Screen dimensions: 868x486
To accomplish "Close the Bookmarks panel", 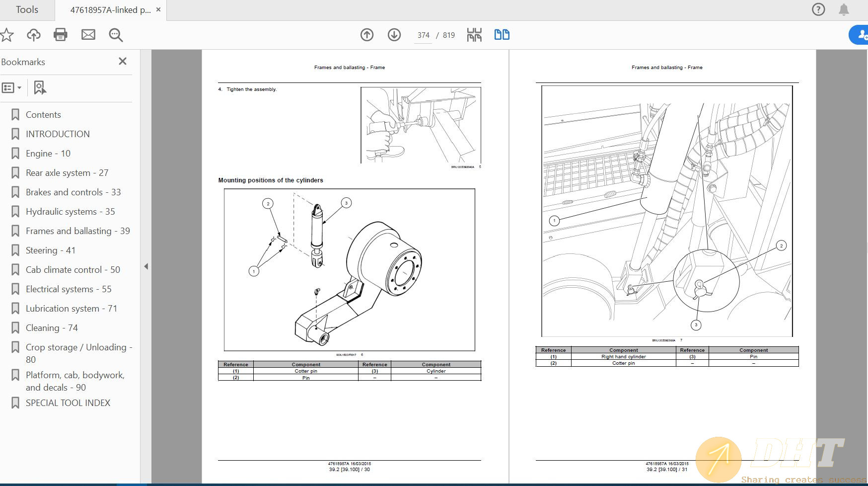I will coord(123,61).
